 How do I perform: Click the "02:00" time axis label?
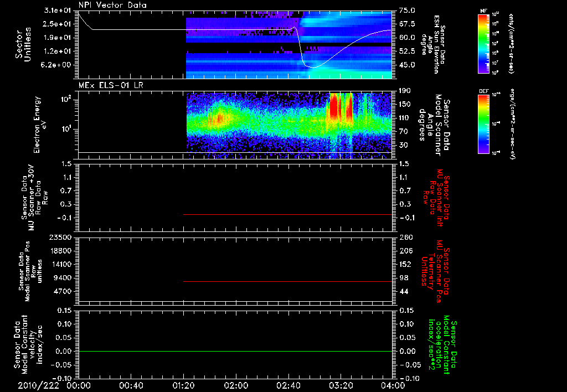[236, 385]
